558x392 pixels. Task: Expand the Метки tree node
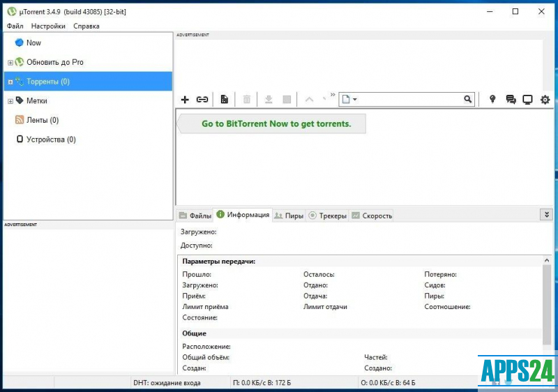click(10, 101)
